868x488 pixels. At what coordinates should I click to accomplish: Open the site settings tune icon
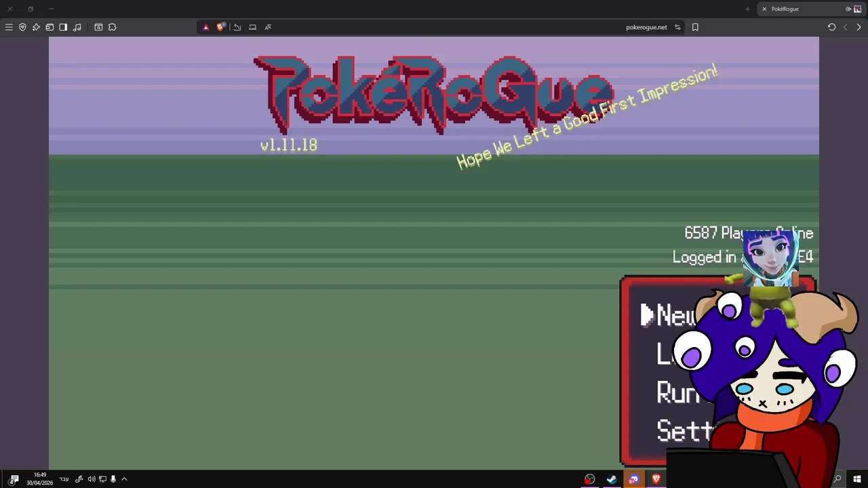coord(677,27)
